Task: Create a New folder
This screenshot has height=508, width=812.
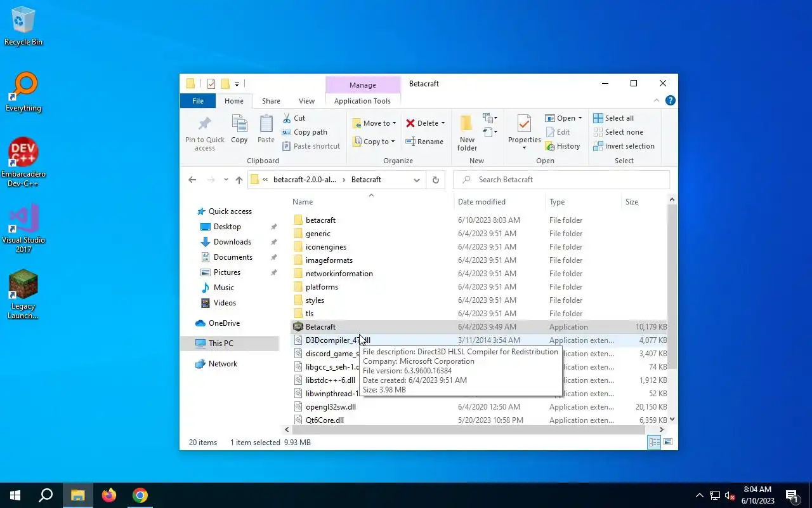Action: [467, 133]
